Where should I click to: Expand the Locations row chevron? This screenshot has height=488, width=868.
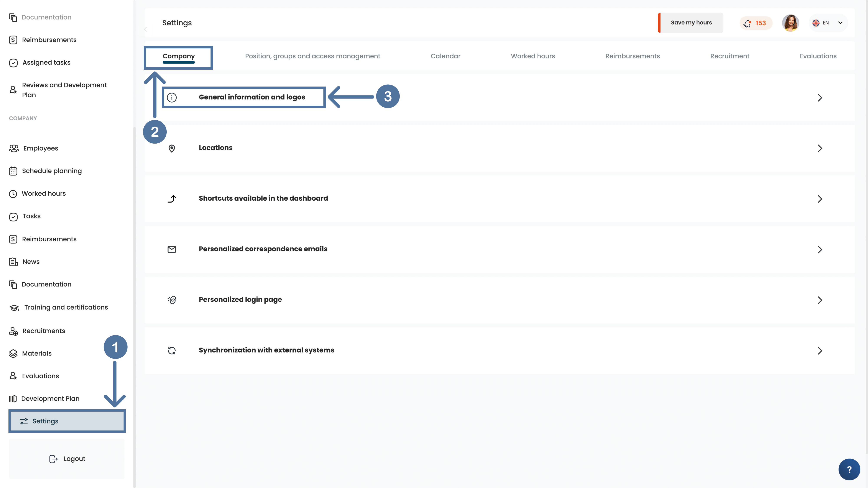(820, 149)
